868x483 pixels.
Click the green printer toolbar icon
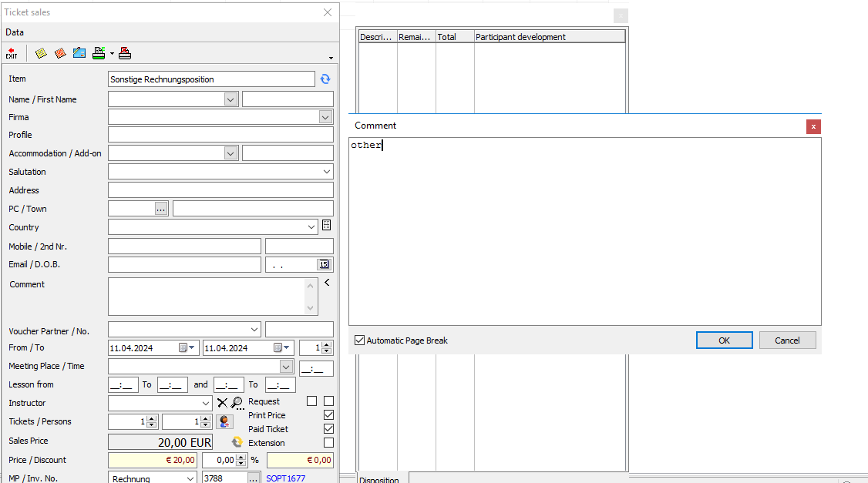99,53
